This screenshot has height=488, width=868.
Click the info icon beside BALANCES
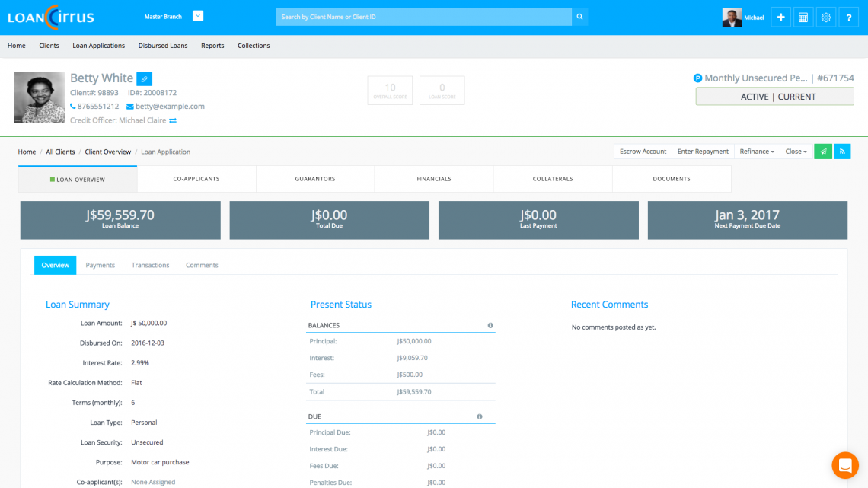(x=490, y=325)
